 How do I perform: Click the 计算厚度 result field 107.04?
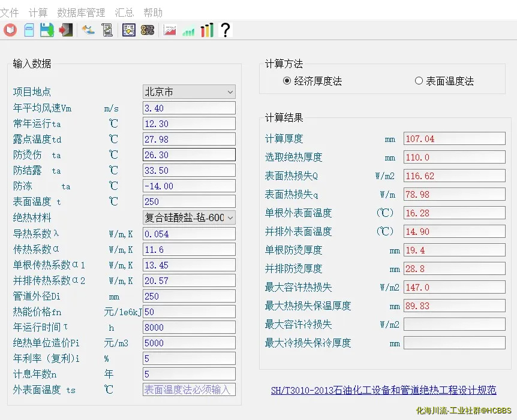point(455,138)
